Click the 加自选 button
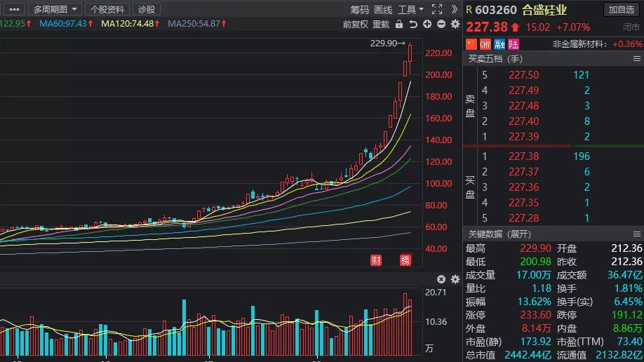The height and width of the screenshot is (362, 644). click(x=621, y=9)
